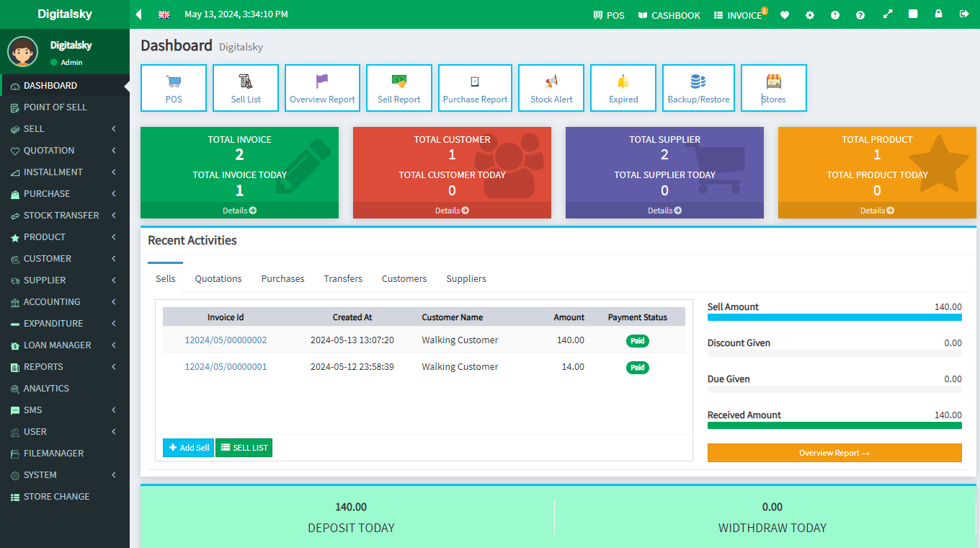The width and height of the screenshot is (980, 548).
Task: Open the Backup/Restore shortcut tile
Action: click(698, 88)
